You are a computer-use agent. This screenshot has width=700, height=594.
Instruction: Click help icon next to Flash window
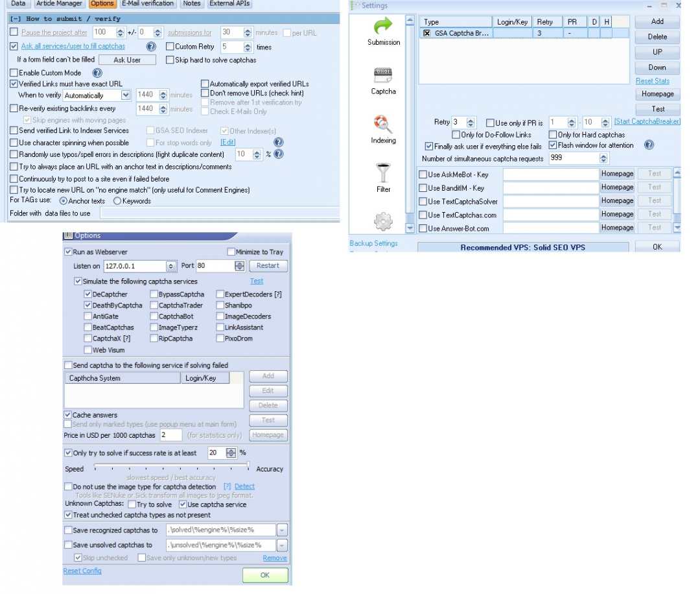coord(649,145)
